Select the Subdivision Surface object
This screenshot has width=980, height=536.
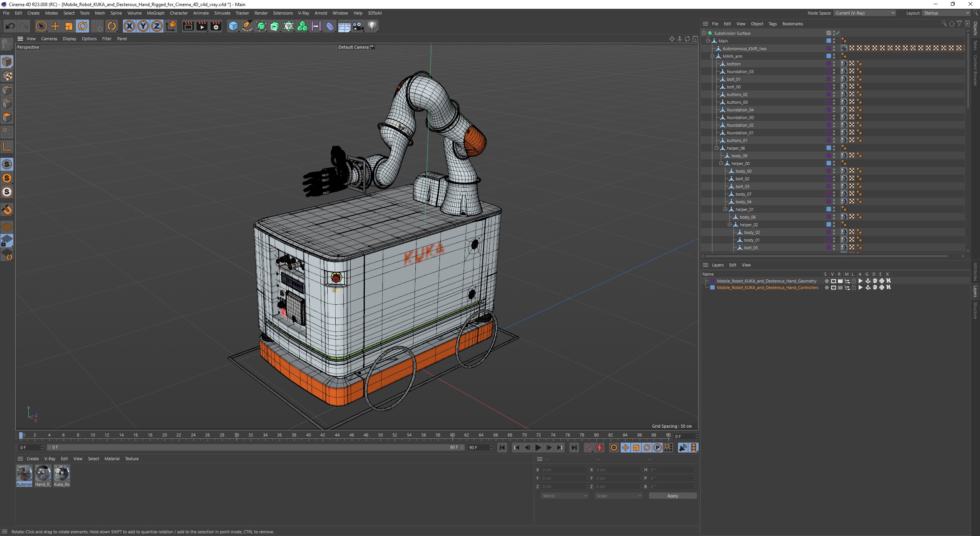tap(732, 33)
